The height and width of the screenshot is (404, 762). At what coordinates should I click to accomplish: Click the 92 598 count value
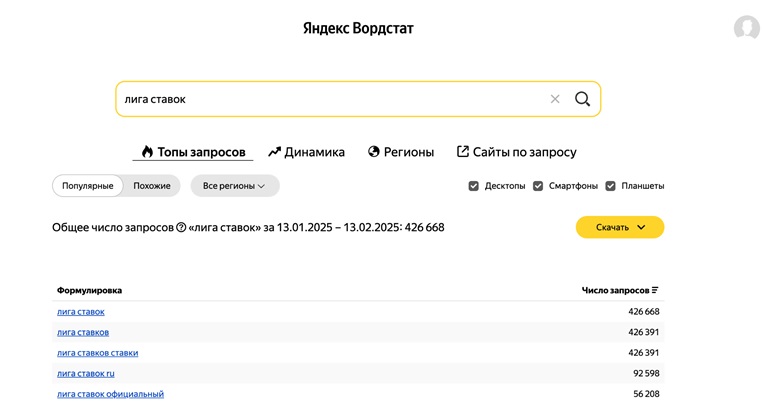[646, 373]
